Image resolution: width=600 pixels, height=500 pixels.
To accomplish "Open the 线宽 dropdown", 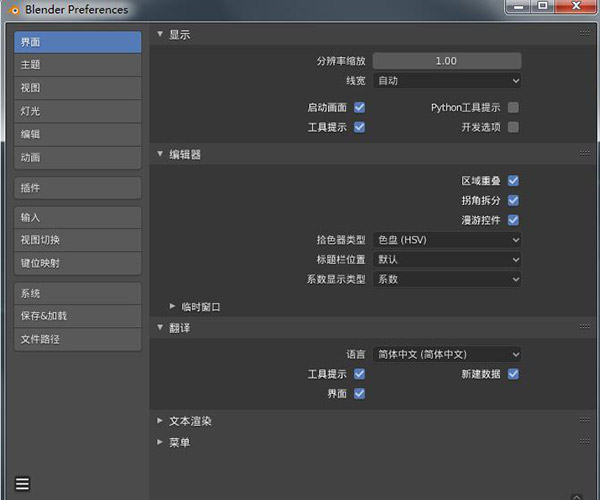I will [x=447, y=81].
